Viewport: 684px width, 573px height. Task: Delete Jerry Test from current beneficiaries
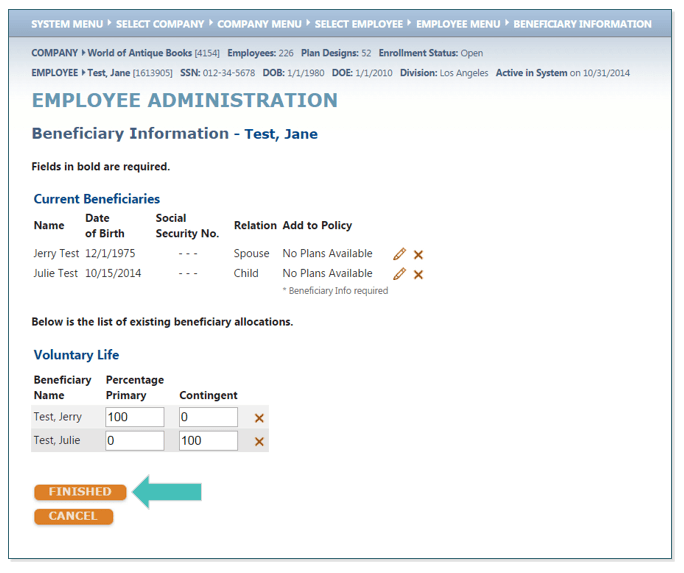coord(418,255)
